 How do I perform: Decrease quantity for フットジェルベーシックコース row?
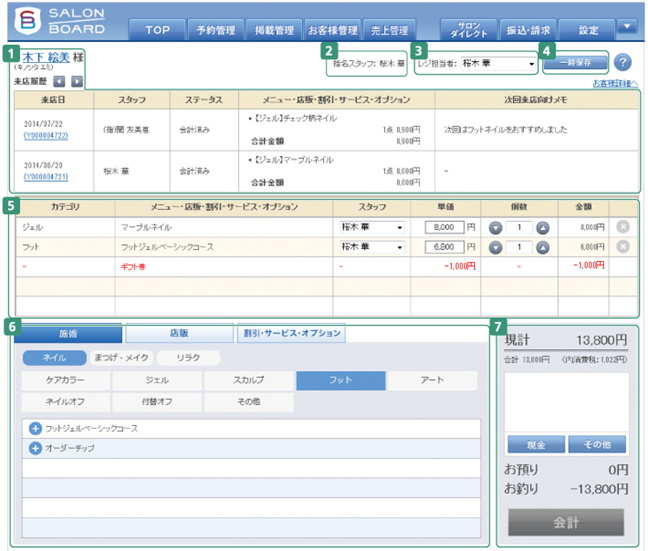(495, 246)
